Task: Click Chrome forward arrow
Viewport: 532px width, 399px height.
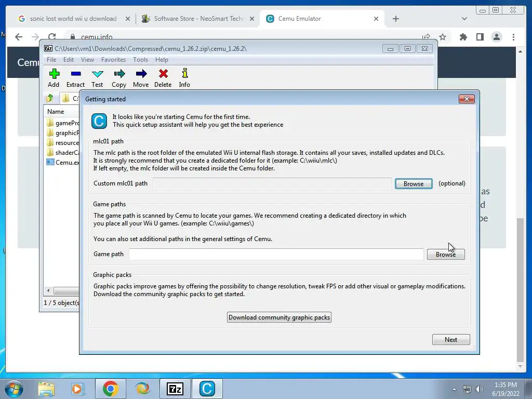Action: coord(35,37)
